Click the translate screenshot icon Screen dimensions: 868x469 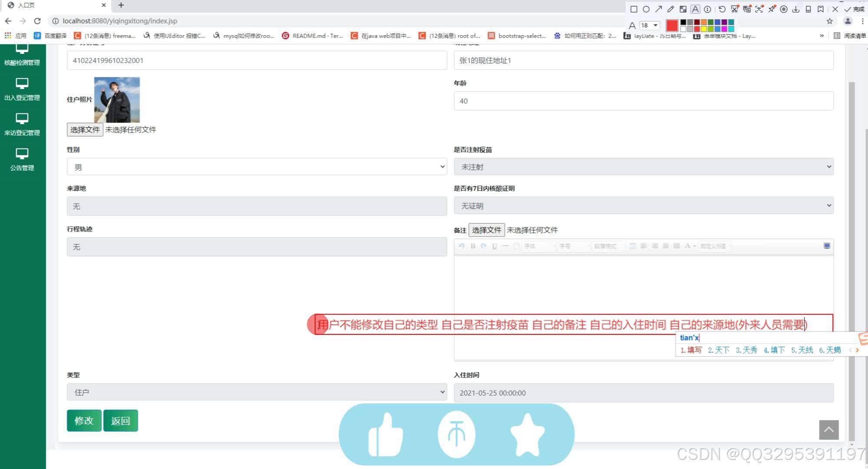747,9
